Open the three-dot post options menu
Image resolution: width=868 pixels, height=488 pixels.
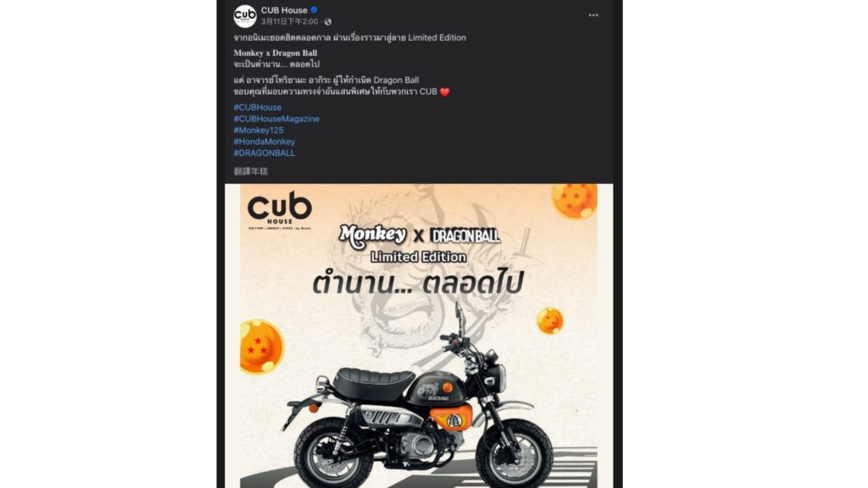tap(593, 15)
